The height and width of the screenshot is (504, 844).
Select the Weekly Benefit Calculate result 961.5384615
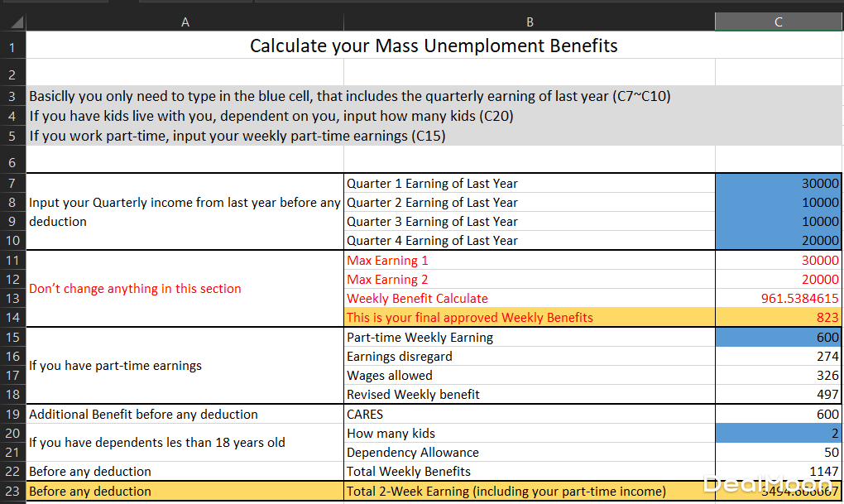click(x=779, y=298)
